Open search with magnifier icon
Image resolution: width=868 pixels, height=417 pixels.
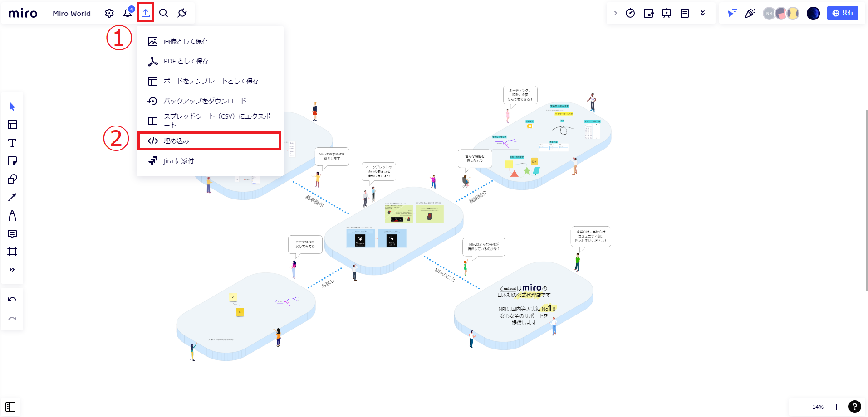click(x=164, y=13)
